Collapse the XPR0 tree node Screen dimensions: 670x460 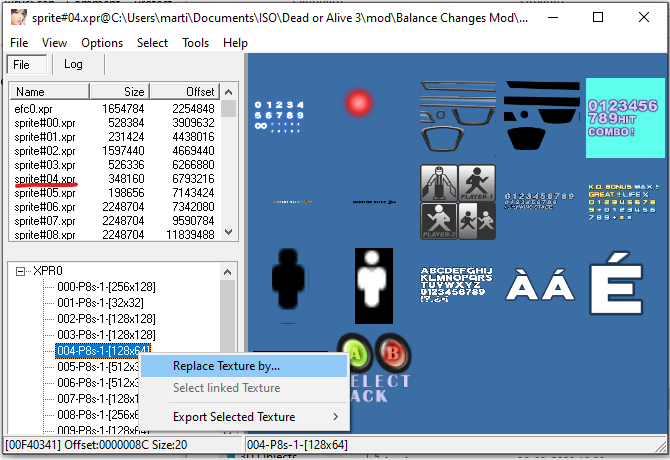pos(21,271)
